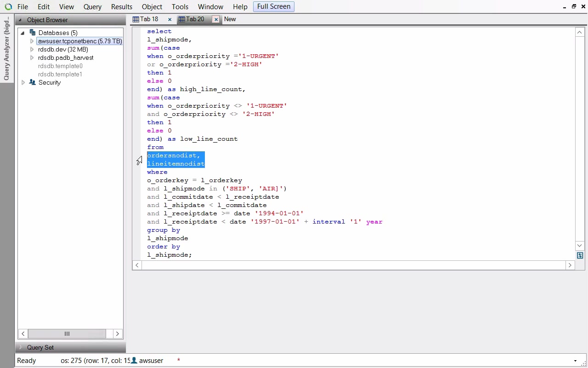The image size is (588, 368).
Task: Open the New query tab
Action: [x=230, y=19]
